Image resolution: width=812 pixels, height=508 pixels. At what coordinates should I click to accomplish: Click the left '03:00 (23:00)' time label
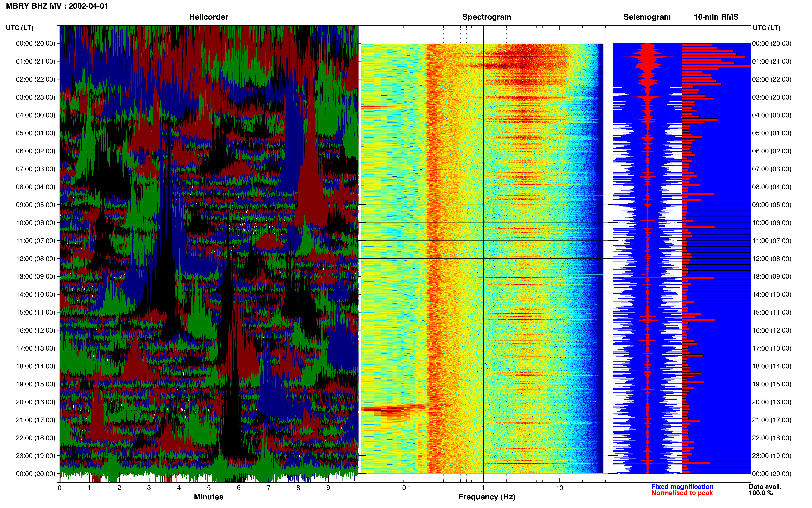coord(36,97)
